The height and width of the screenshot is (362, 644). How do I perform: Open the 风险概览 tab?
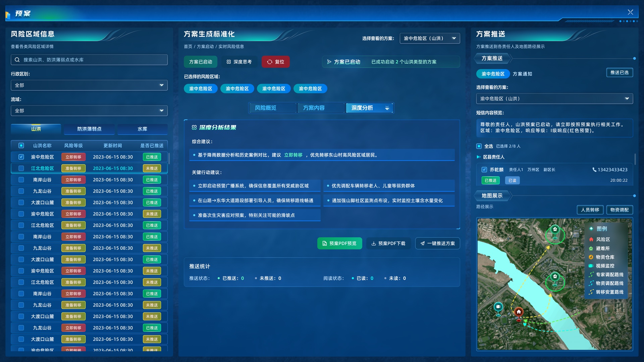click(x=272, y=108)
